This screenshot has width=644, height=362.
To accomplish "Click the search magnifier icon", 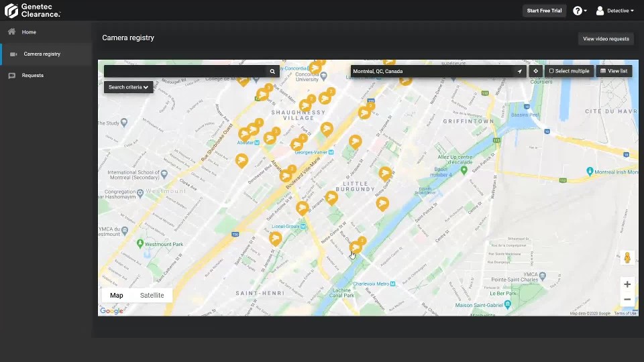I will coord(272,71).
